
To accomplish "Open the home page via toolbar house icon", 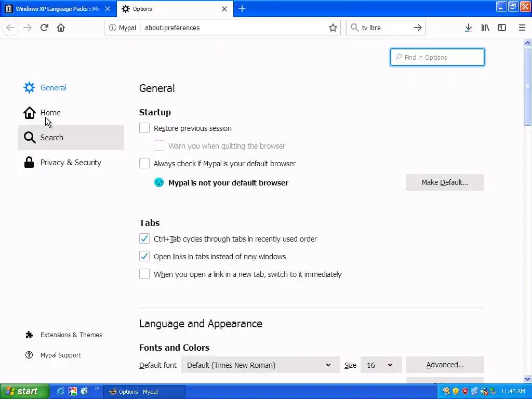I will pos(61,28).
